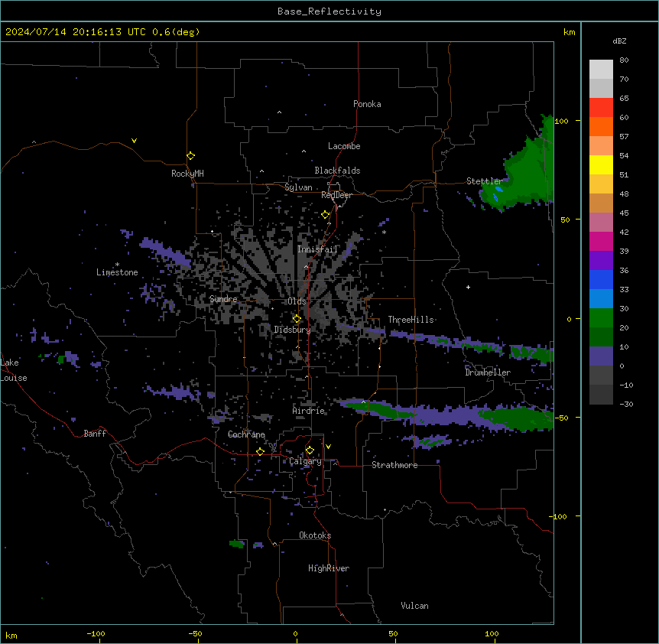659x644 pixels.
Task: Click the km unit label at top right
Action: 569,32
